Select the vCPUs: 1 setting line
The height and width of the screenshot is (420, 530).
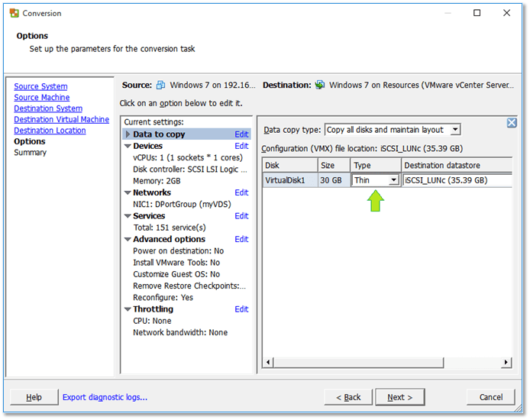pyautogui.click(x=188, y=158)
